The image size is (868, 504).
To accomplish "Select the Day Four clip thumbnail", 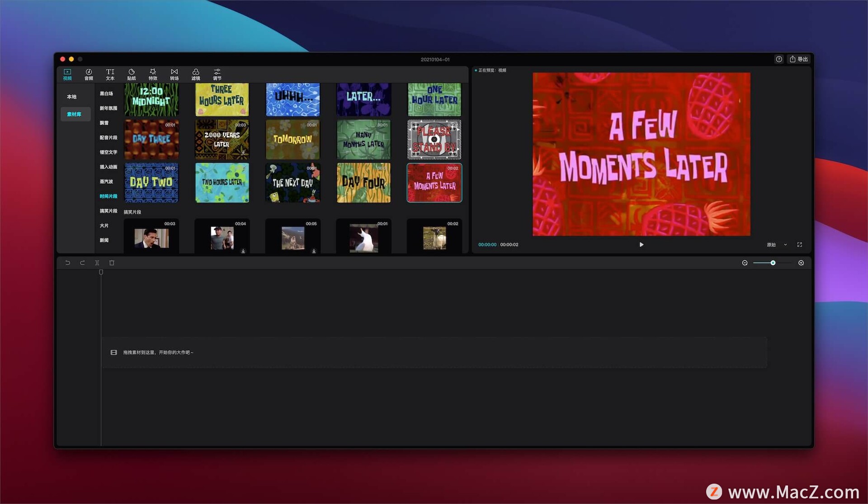I will [x=363, y=183].
